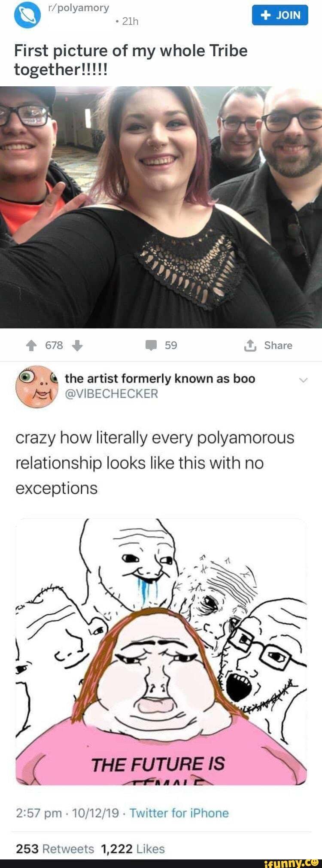The width and height of the screenshot is (322, 868).
Task: Upvote the Reddit post
Action: (x=31, y=346)
